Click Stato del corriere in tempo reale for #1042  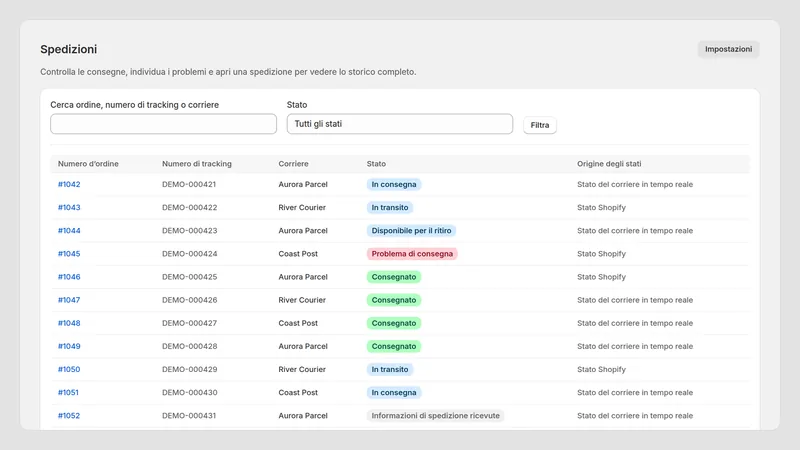(635, 184)
